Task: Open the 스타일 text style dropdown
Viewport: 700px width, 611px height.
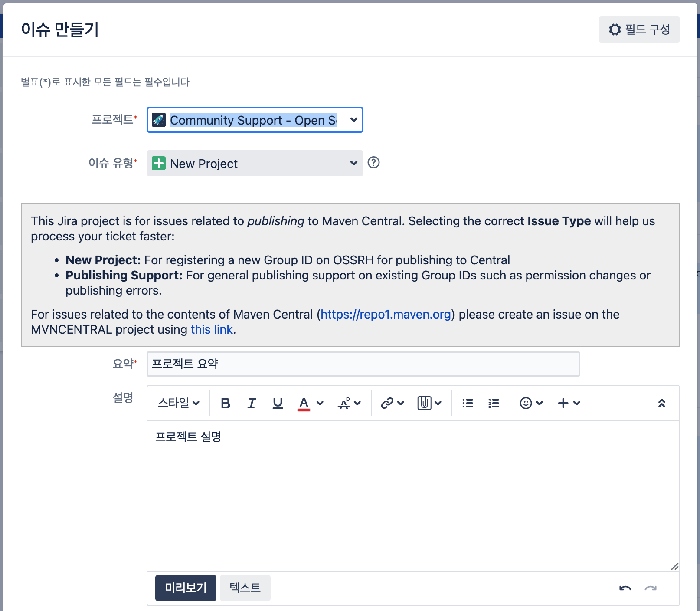Action: [179, 403]
